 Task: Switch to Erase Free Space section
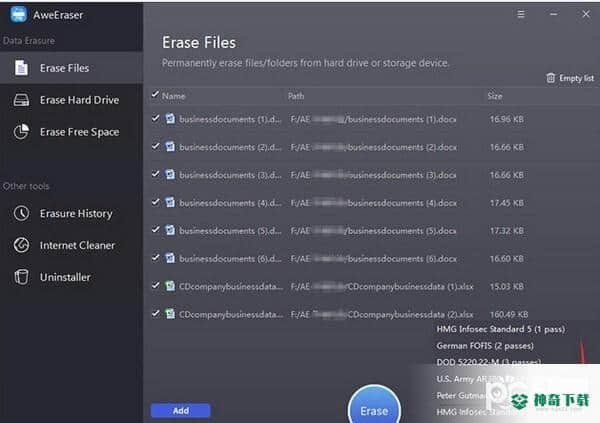(72, 132)
